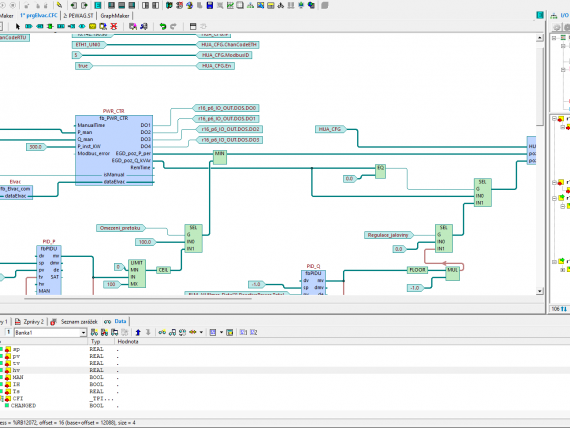This screenshot has height=428, width=570.
Task: Open the Banka1 dropdown list
Action: click(x=83, y=333)
